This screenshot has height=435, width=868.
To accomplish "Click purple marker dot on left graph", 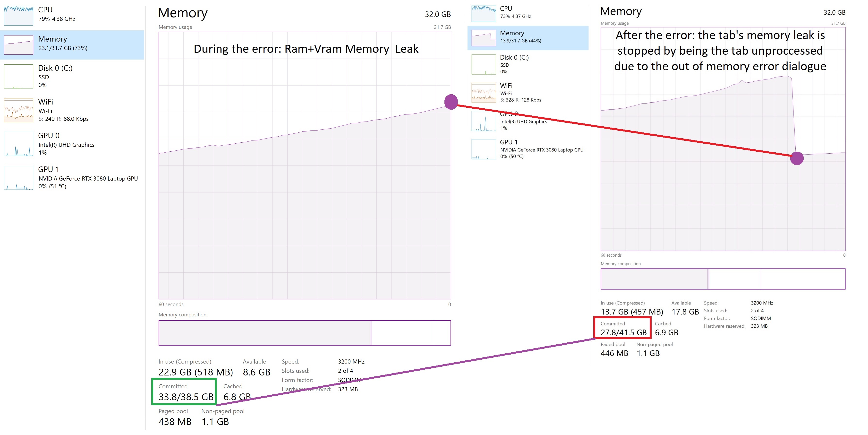I will click(x=451, y=102).
